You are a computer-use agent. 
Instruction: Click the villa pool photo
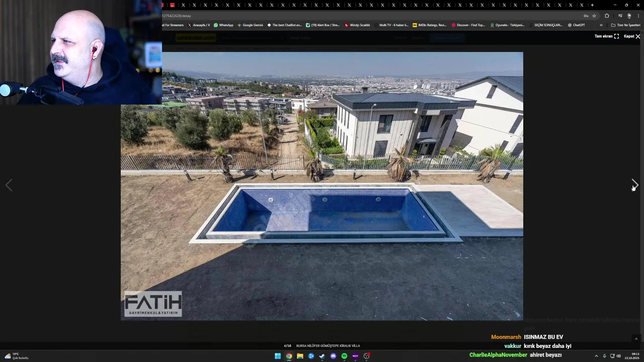[x=322, y=186]
